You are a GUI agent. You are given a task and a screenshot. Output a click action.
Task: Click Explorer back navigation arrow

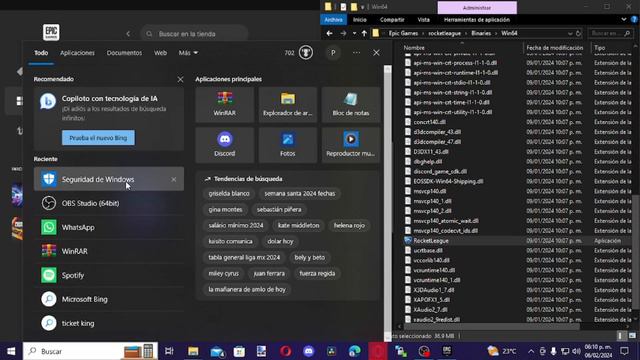point(329,33)
